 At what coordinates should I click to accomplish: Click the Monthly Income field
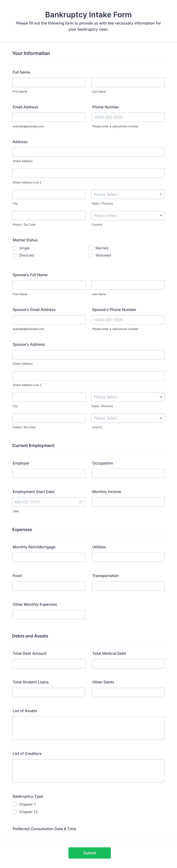128,502
